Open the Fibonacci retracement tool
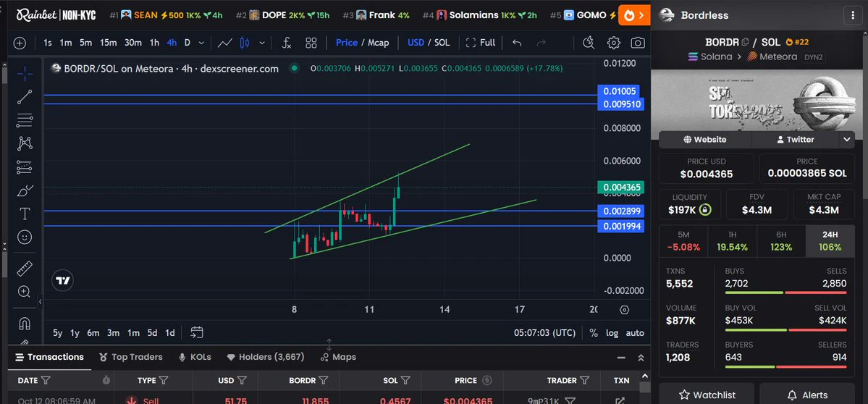This screenshot has width=868, height=404. 25,120
